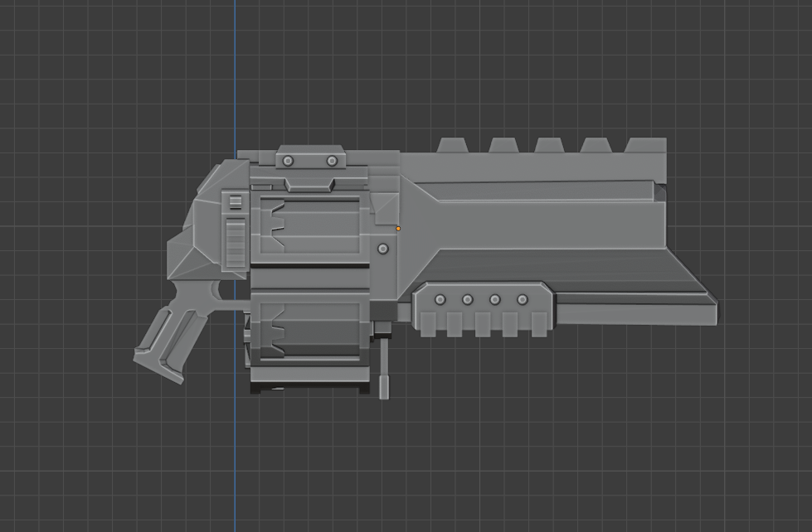Select the orange object origin point

pyautogui.click(x=400, y=228)
